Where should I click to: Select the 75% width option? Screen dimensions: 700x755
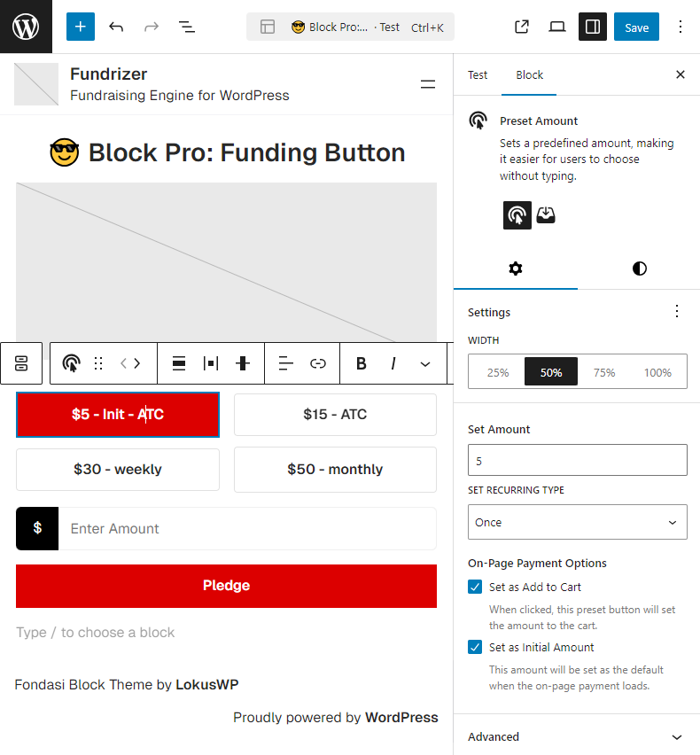[604, 372]
